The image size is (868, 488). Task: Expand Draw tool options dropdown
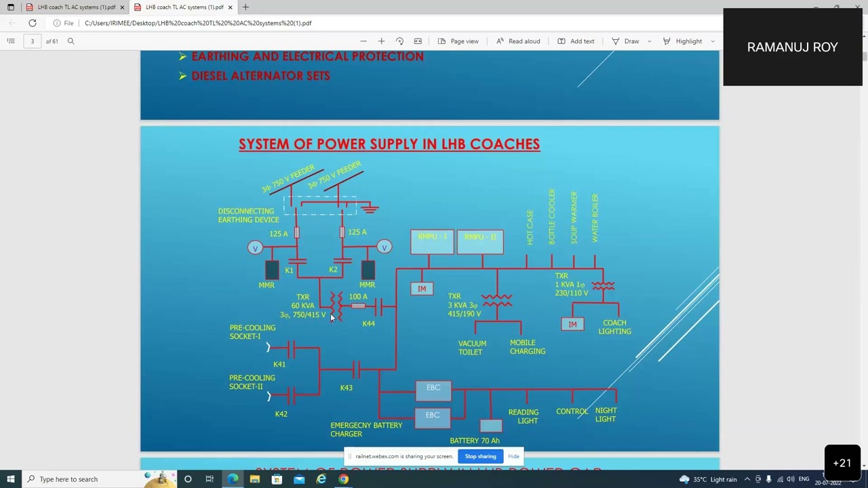pyautogui.click(x=649, y=41)
